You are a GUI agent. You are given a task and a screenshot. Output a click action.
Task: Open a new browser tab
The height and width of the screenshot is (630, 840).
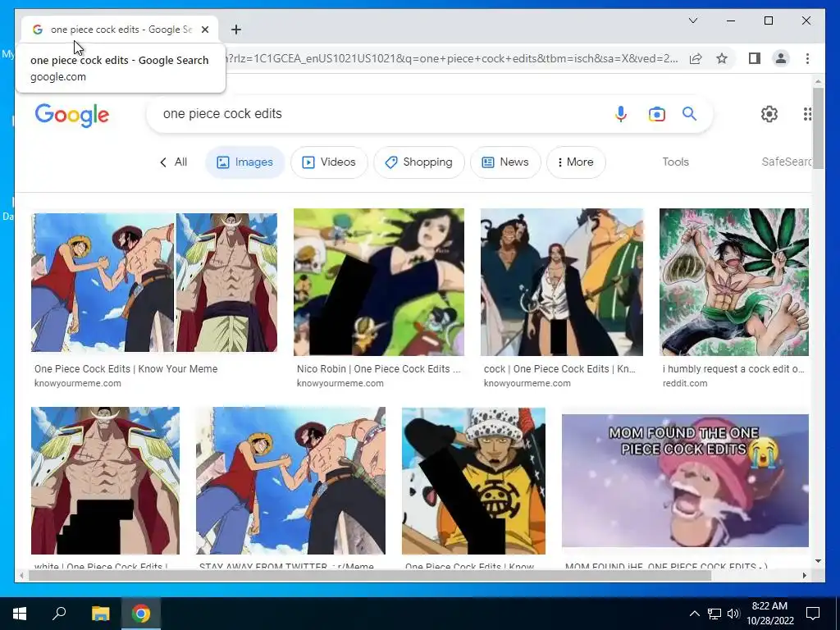pos(236,30)
